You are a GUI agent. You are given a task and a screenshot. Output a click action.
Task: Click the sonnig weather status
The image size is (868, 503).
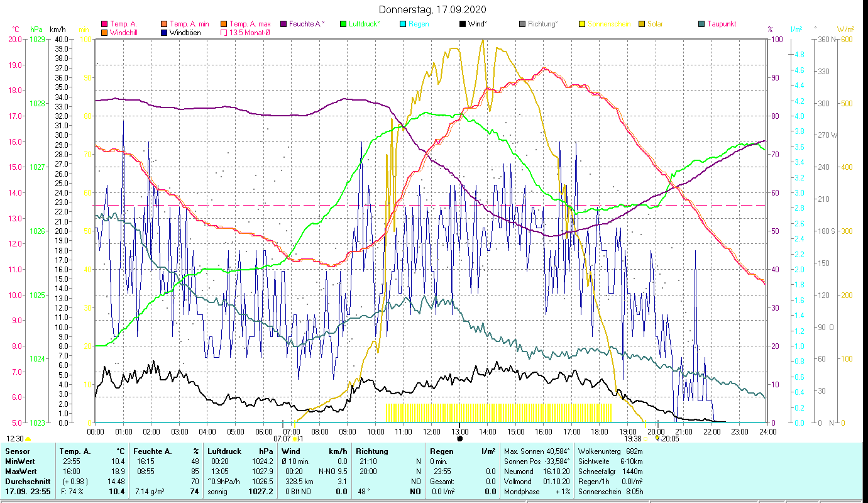(217, 492)
